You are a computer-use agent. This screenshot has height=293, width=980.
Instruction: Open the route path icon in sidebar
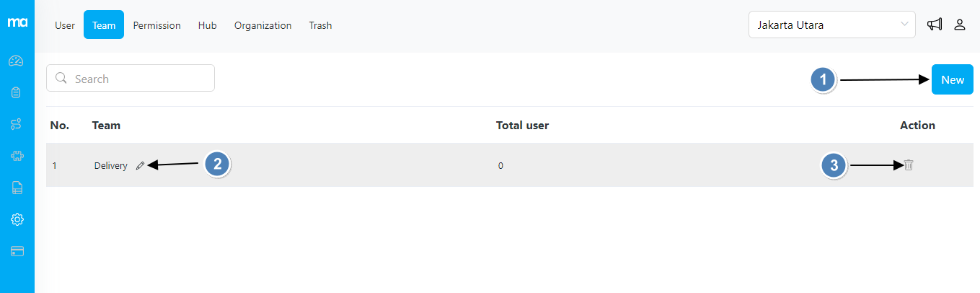tap(17, 124)
